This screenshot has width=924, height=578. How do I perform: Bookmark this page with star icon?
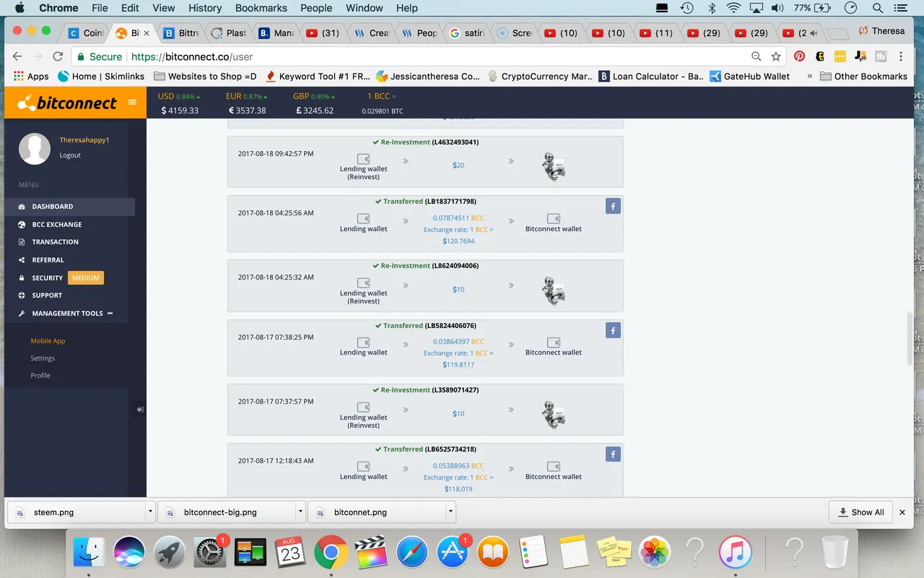coord(776,56)
